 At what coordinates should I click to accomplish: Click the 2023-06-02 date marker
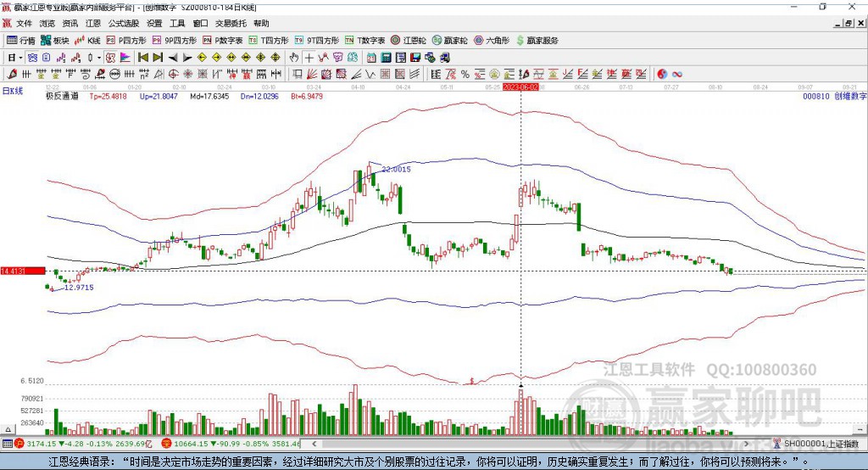pos(520,87)
